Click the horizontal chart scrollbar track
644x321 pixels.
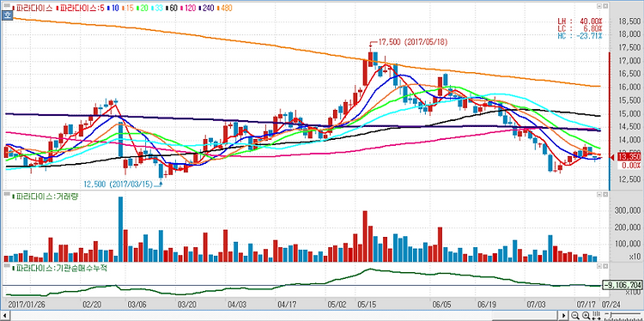283,315
